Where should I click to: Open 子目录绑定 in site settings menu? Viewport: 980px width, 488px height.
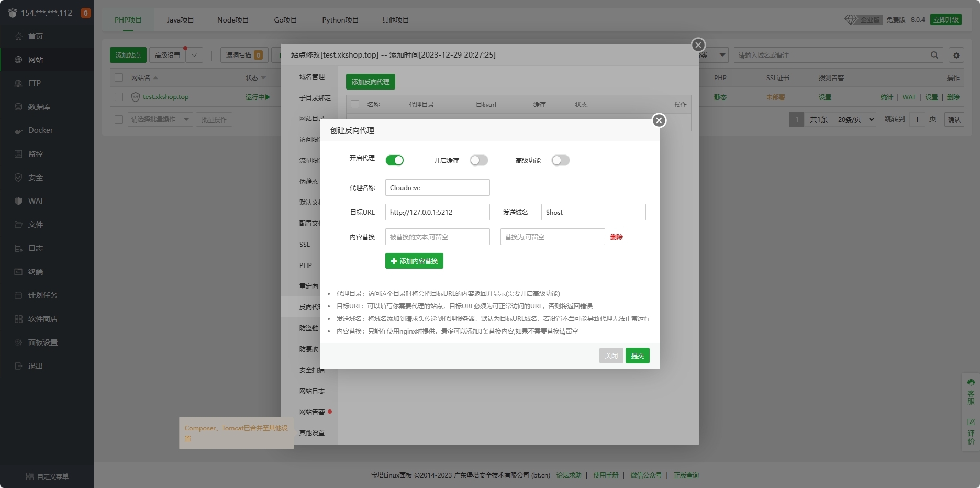coord(315,97)
